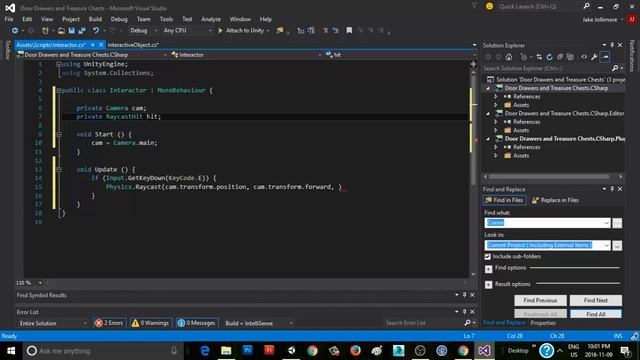Click the View Code angle-bracket icon
The height and width of the screenshot is (360, 640).
click(584, 57)
